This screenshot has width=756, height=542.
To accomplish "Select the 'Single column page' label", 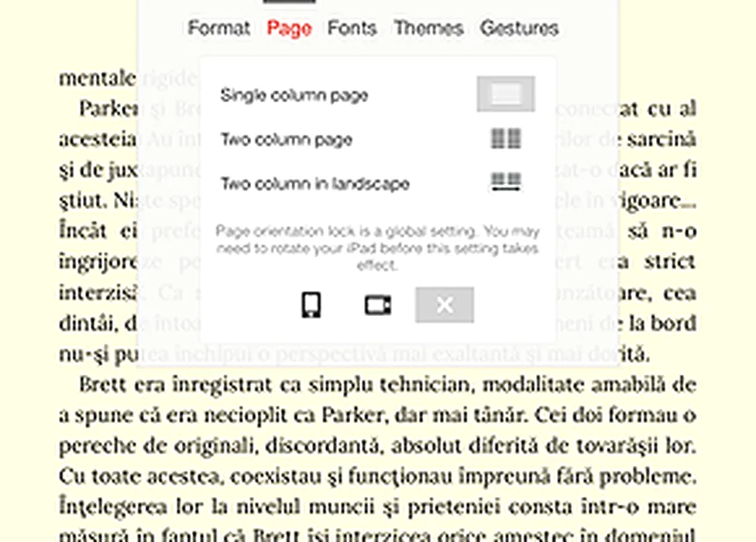I will (294, 95).
